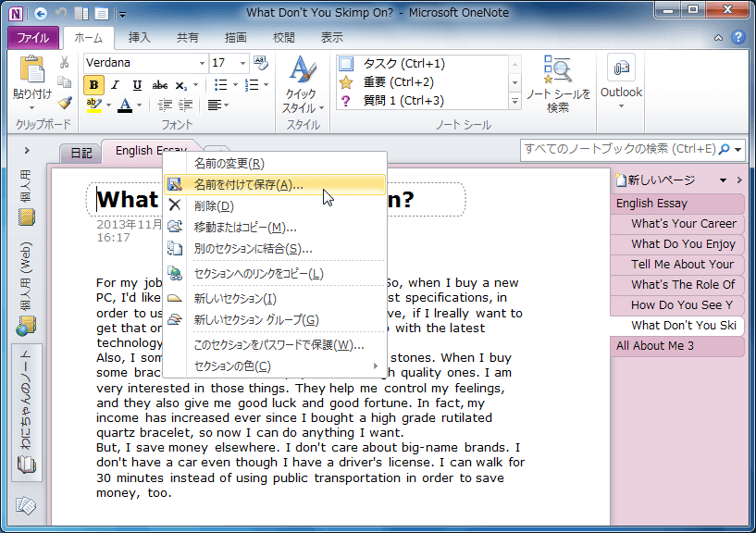Choose 新しいセクション(I) menu item

[x=275, y=299]
